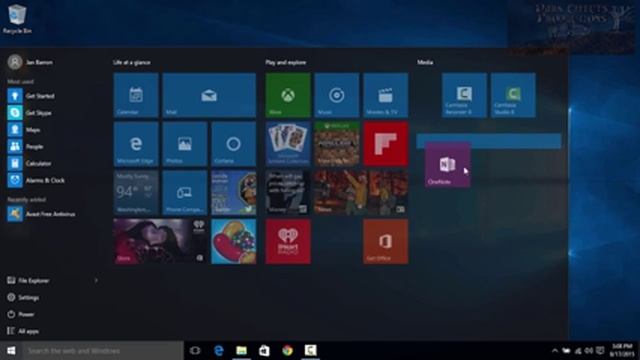Open the News tile

point(361,193)
